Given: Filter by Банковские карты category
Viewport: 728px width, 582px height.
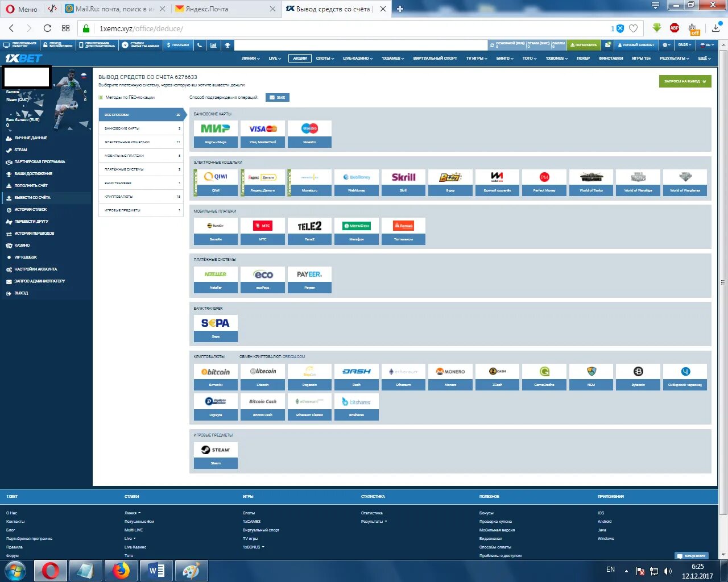Looking at the screenshot, I should click(x=141, y=128).
